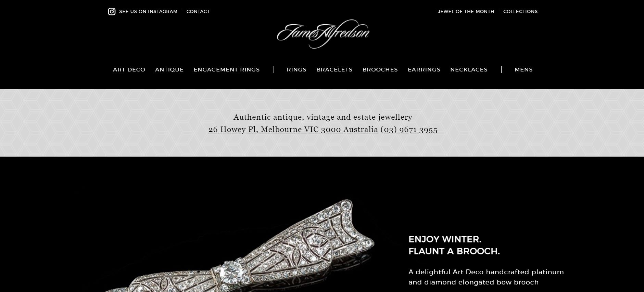The height and width of the screenshot is (292, 644).
Task: Click the Instagram camera icon
Action: [x=112, y=12]
